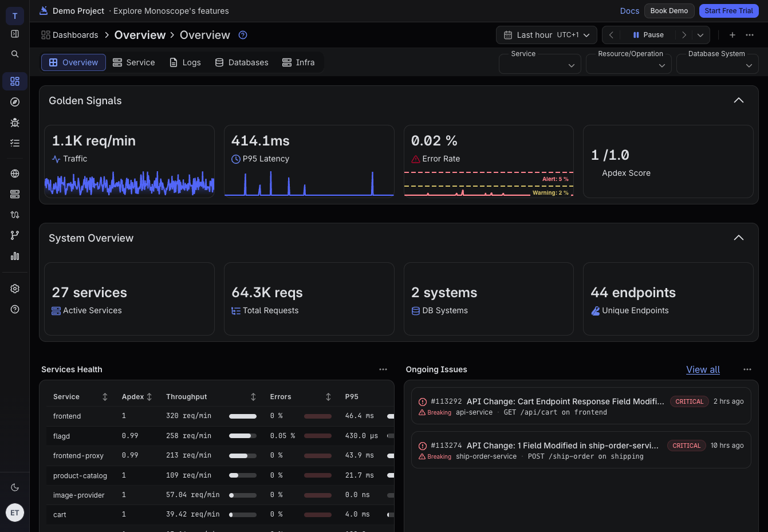Toggle dark mode moon icon
Viewport: 768px width, 532px height.
(15, 487)
